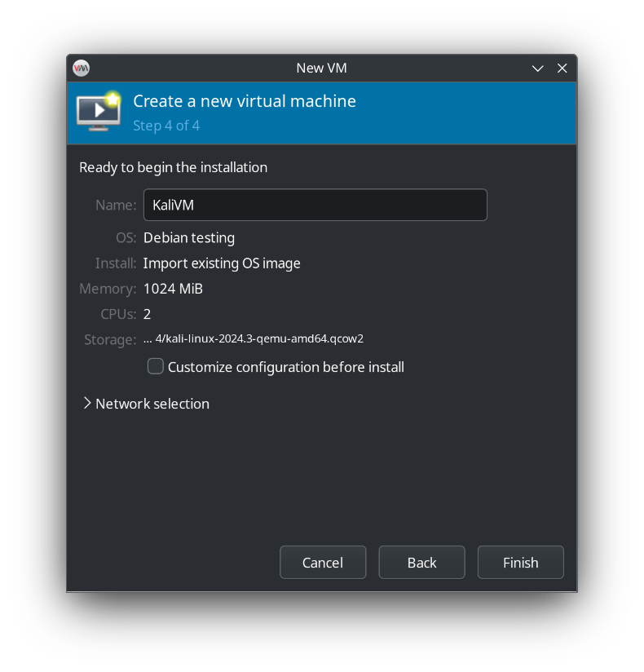Open the title bar window menu chevron
The width and height of the screenshot is (644, 672).
537,69
